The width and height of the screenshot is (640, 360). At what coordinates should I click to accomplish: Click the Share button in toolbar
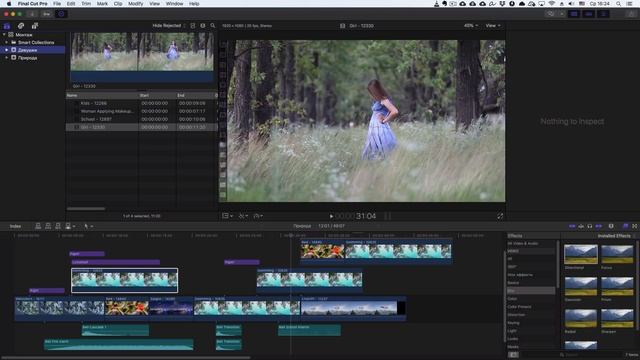click(x=632, y=14)
